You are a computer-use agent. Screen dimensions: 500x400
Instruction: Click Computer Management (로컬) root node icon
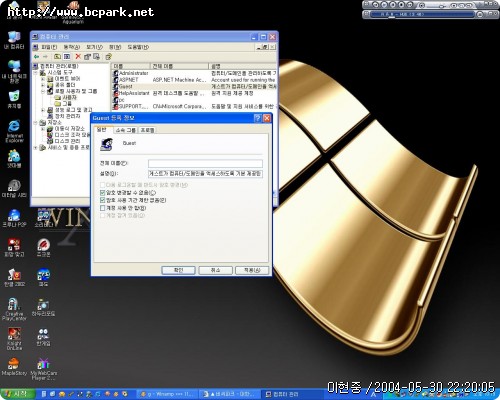(x=36, y=66)
